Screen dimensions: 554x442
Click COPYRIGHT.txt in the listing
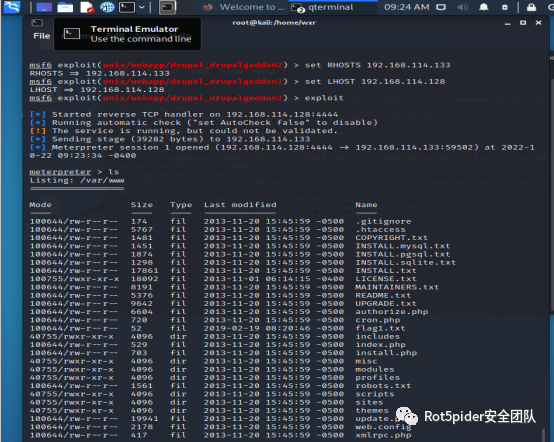[x=391, y=238]
